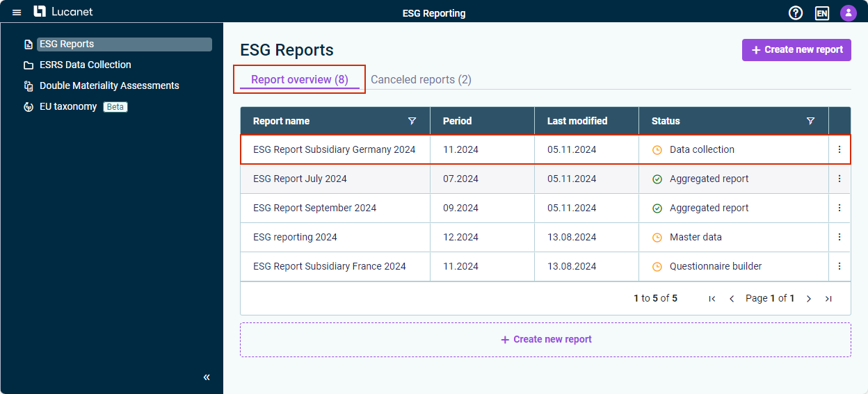Click Aggregated report in the September 2024 row

(x=709, y=208)
